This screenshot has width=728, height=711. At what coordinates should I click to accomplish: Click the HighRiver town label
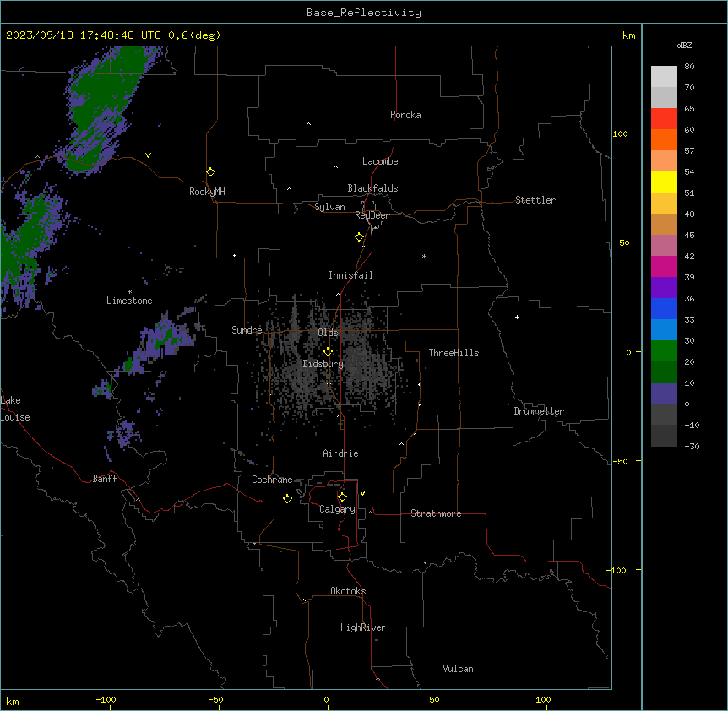[363, 627]
